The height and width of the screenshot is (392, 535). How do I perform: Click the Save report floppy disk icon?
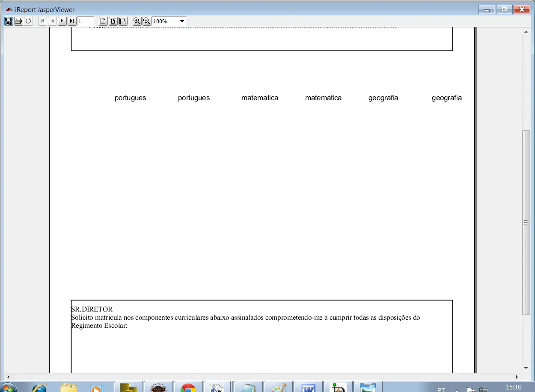pos(9,21)
